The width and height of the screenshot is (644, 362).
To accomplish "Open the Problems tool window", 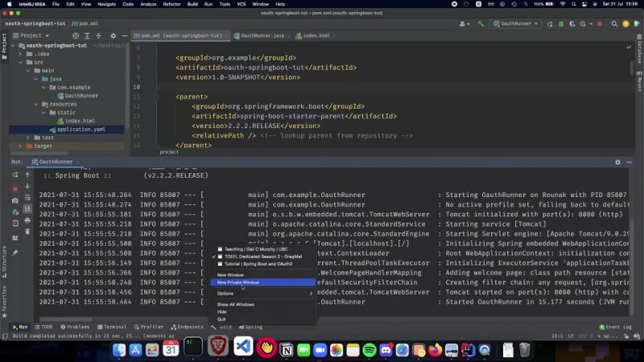I will point(75,327).
